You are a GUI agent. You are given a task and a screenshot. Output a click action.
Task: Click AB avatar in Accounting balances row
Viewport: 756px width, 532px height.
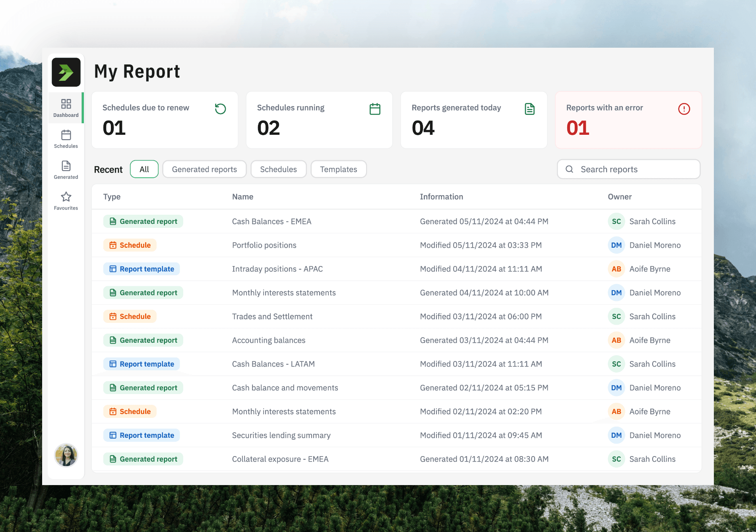point(616,340)
